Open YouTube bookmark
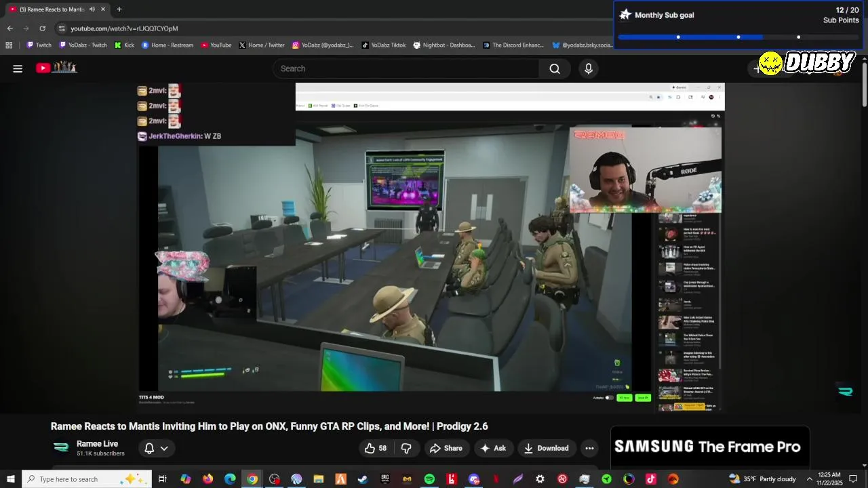The image size is (868, 488). click(x=216, y=45)
